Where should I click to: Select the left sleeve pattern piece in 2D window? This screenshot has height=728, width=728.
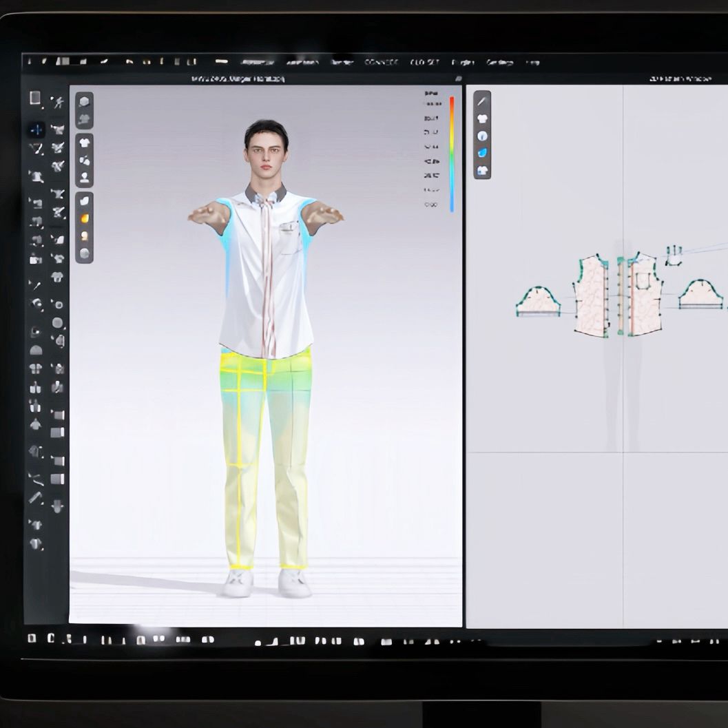point(538,301)
